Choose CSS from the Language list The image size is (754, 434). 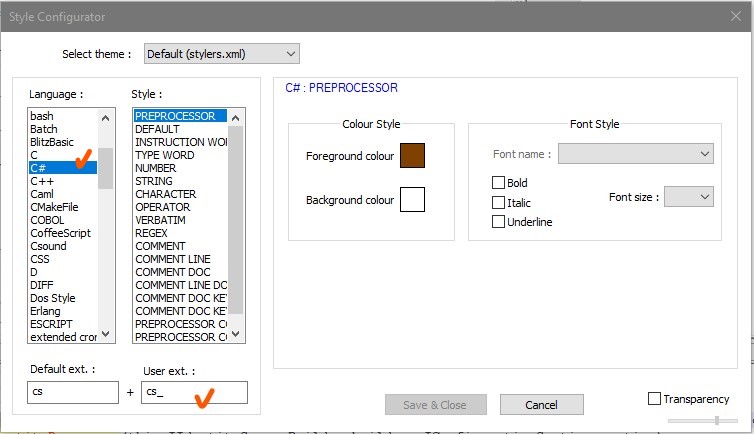(40, 259)
